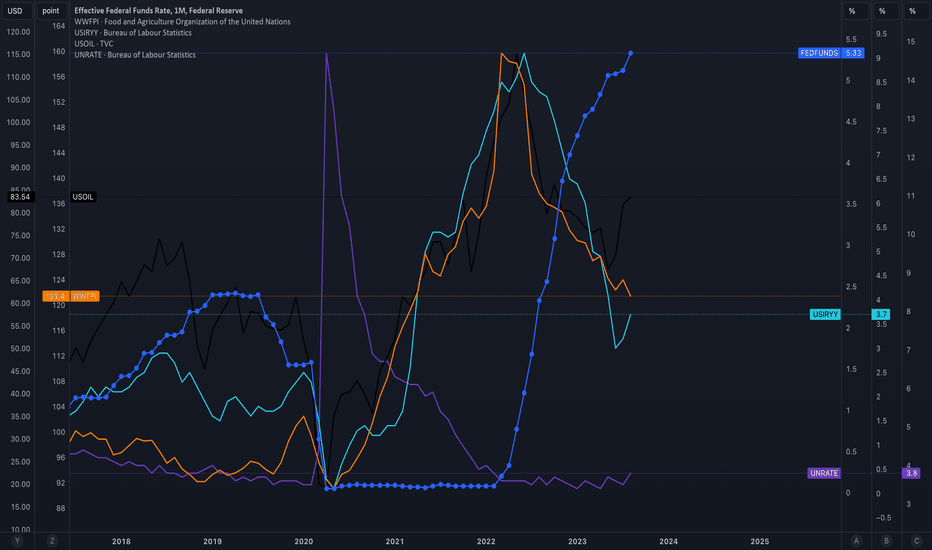Click the USIRYY series label
The image size is (932, 550).
(x=825, y=314)
